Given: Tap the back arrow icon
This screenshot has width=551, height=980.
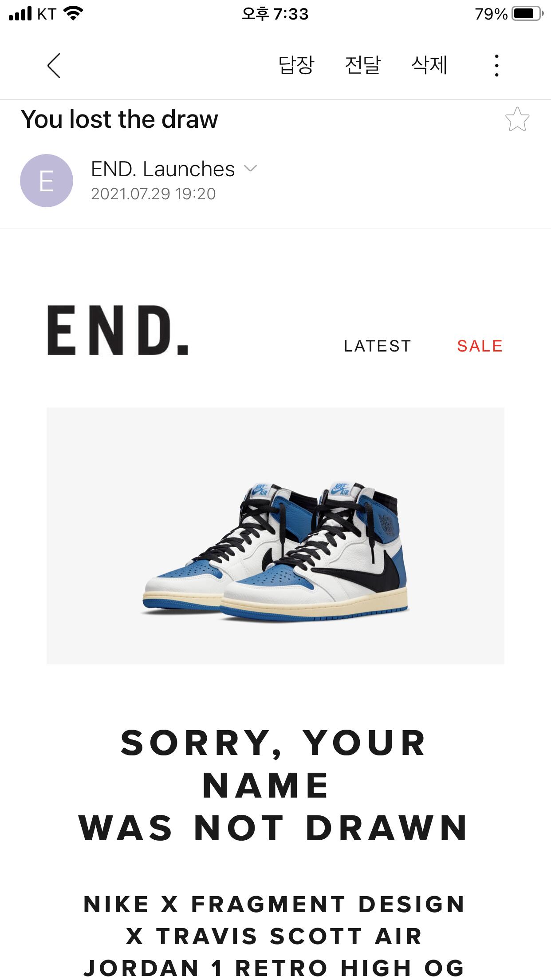Looking at the screenshot, I should tap(54, 66).
